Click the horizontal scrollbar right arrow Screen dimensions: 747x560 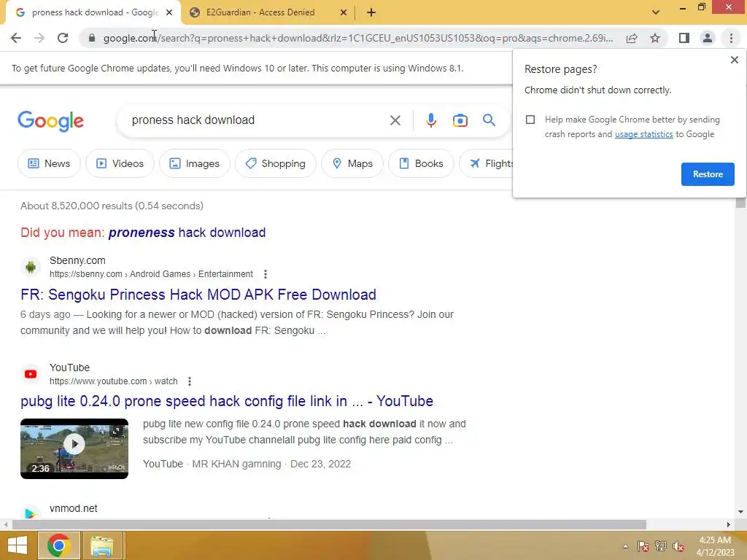click(x=729, y=524)
